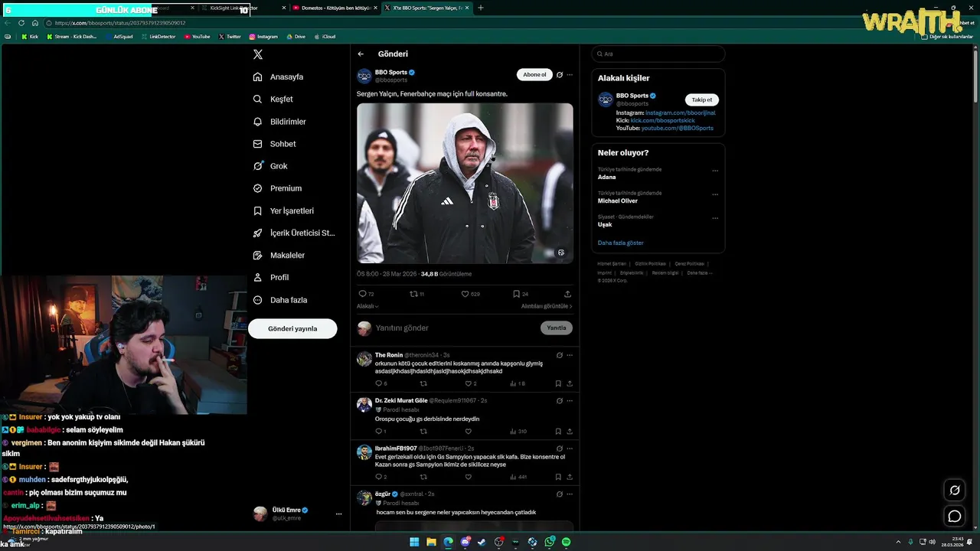Open Ülkü Emre account menu
This screenshot has width=980, height=551.
[298, 514]
